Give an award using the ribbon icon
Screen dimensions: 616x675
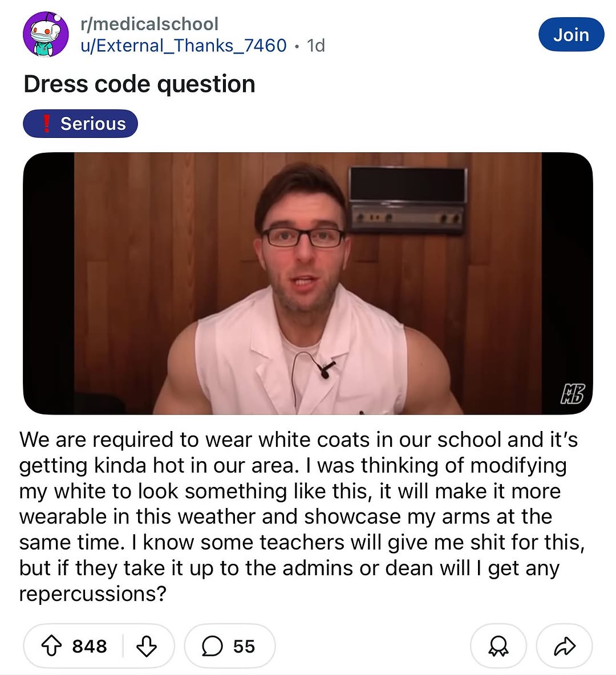pos(499,646)
